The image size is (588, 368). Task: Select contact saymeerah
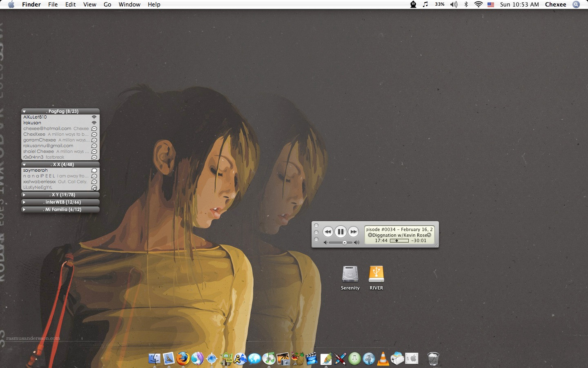[60, 170]
